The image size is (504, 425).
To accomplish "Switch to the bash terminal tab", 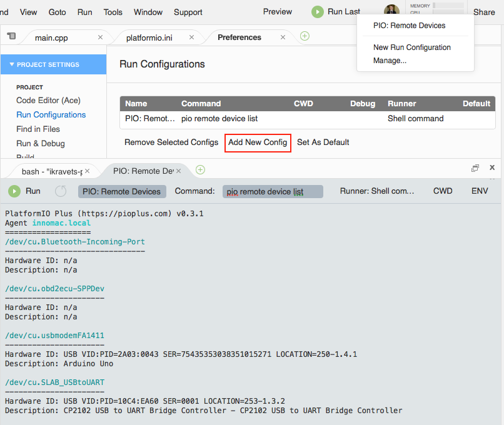I will click(x=52, y=171).
